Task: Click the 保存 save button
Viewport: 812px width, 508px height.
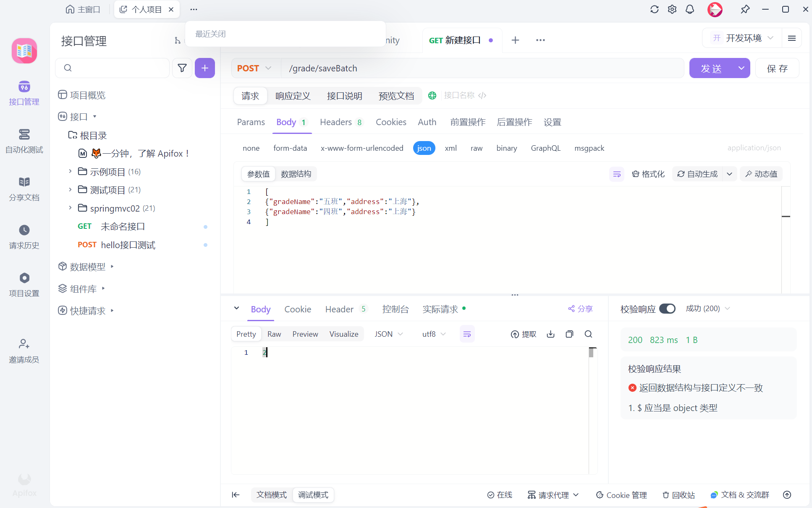Action: pyautogui.click(x=777, y=68)
